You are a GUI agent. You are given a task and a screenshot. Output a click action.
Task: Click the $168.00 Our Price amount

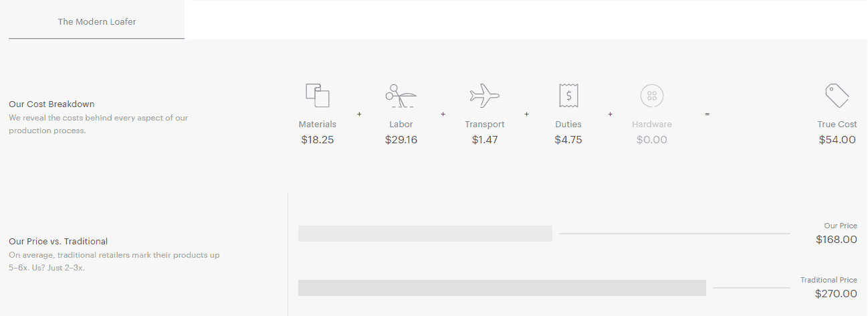point(836,240)
